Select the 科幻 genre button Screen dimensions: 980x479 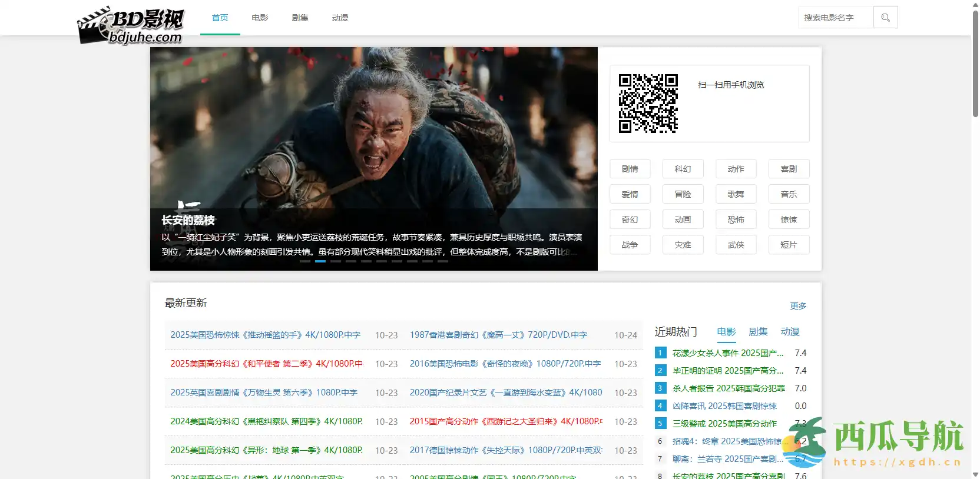(683, 169)
